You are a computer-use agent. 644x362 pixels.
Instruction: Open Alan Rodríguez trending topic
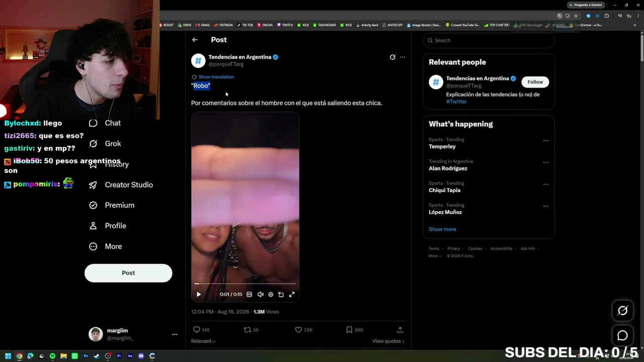(x=448, y=168)
